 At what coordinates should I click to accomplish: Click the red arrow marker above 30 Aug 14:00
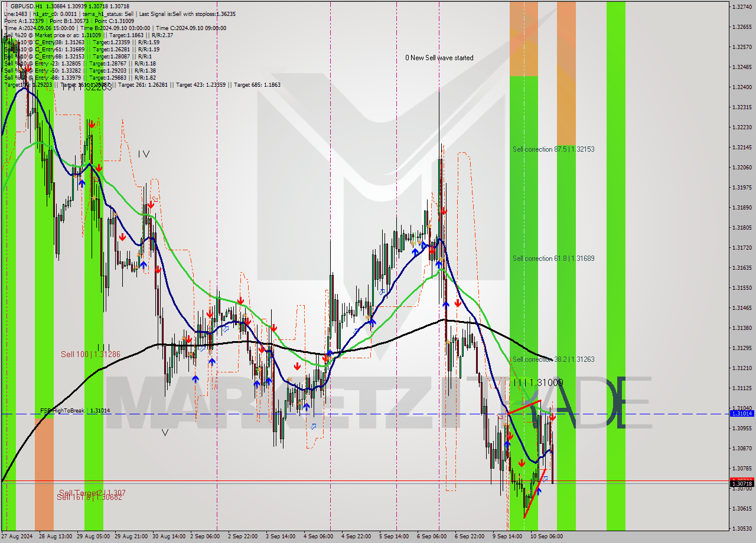[x=151, y=205]
